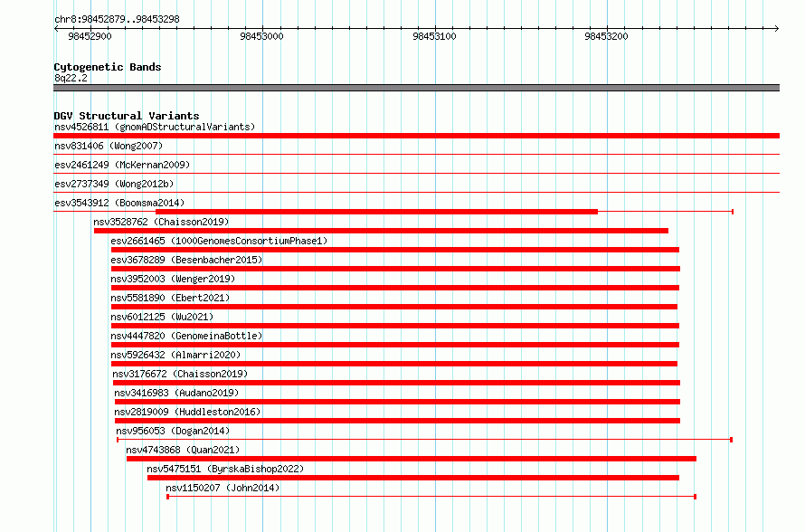Open nsv5475151 (ByrskaBishop2022) entry
The width and height of the screenshot is (805, 532).
coord(225,469)
